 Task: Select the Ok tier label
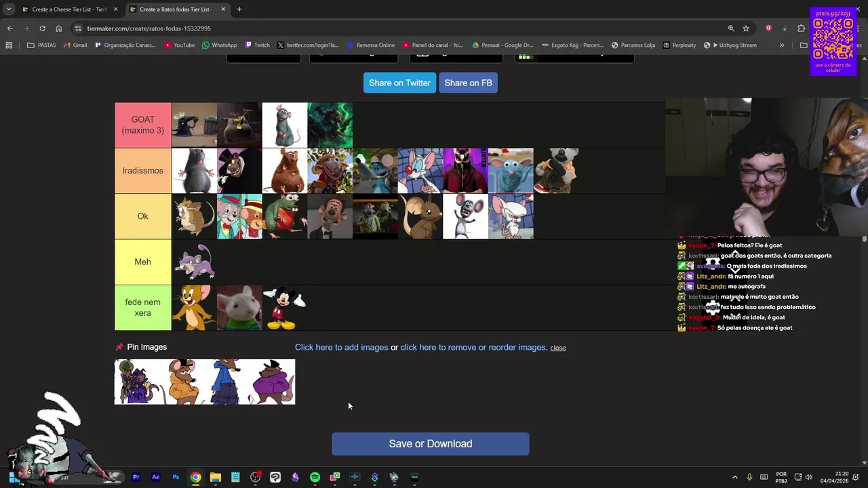(142, 216)
